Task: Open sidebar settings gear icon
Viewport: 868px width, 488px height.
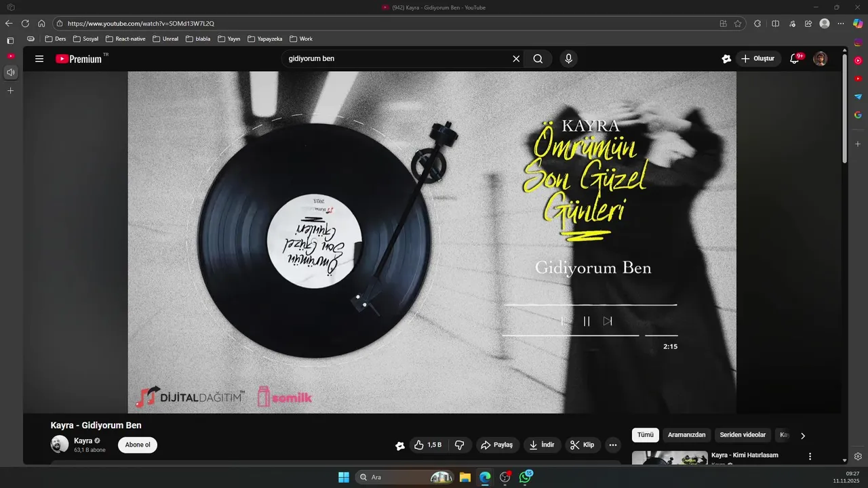Action: [x=858, y=456]
